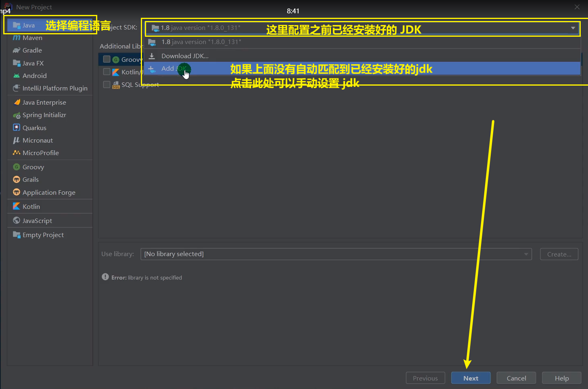This screenshot has width=588, height=389.
Task: Select Java Enterprise project type
Action: tap(50, 102)
